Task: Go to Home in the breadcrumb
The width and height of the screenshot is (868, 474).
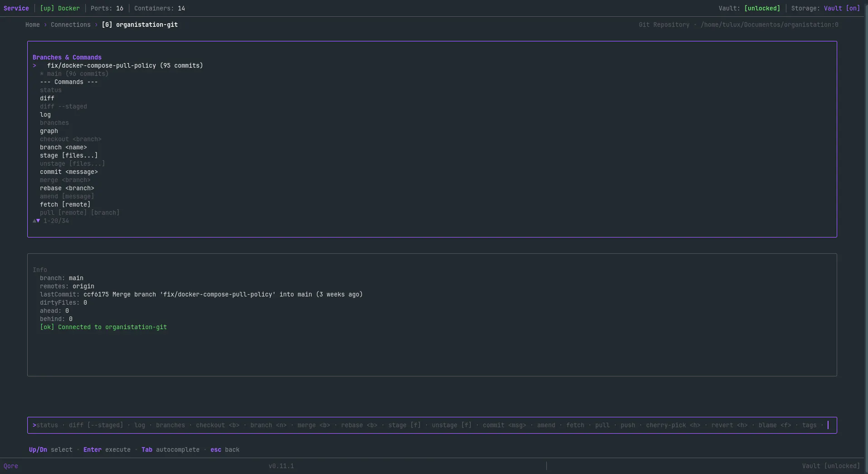Action: (32, 25)
